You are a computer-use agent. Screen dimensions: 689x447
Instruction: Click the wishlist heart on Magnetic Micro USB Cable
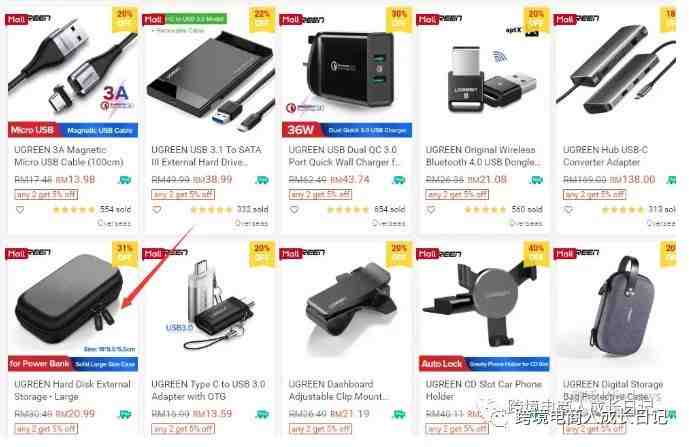[x=20, y=210]
